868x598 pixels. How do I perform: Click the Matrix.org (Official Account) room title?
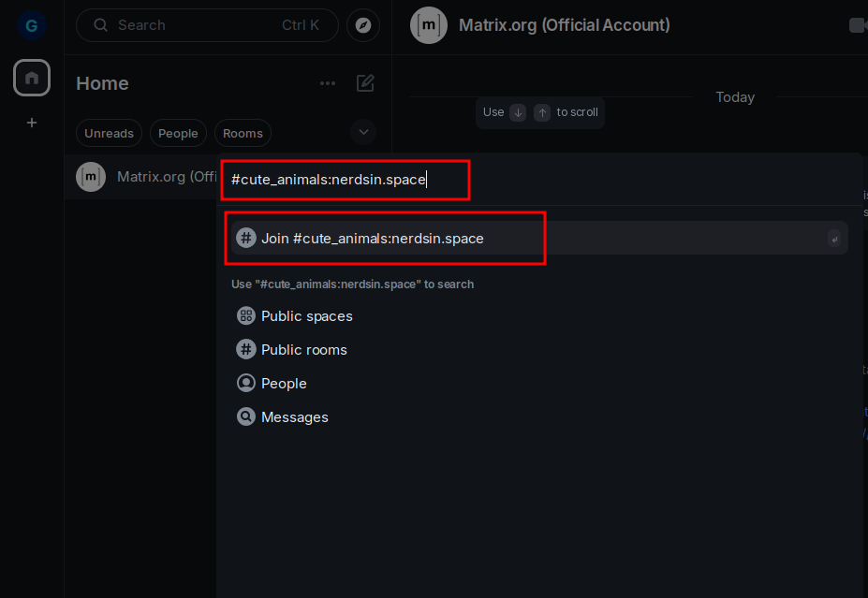click(x=564, y=25)
